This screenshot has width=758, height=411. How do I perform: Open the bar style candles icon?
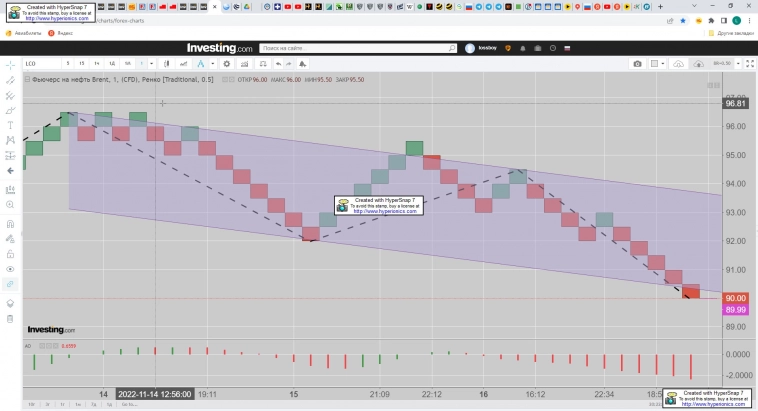click(167, 64)
